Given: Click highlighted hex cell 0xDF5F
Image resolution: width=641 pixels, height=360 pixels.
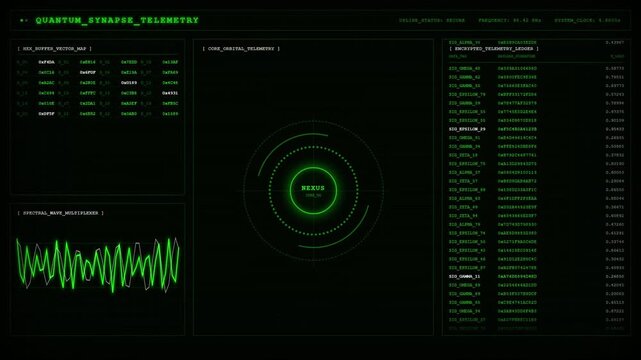Looking at the screenshot, I should (46, 114).
